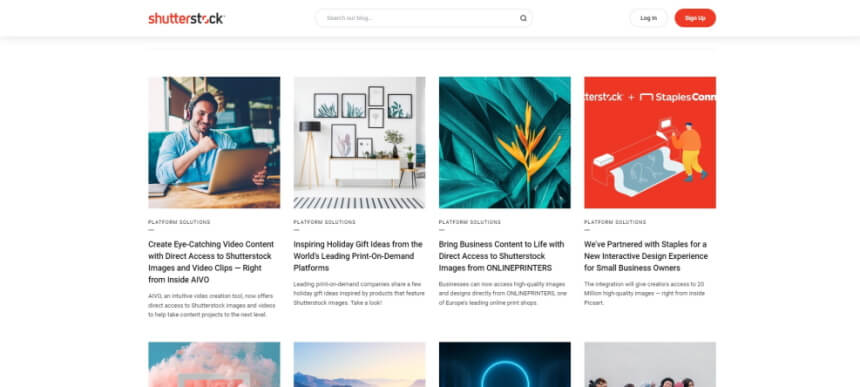The height and width of the screenshot is (387, 860).
Task: Open the red Staples Connect thumbnail
Action: (x=650, y=143)
